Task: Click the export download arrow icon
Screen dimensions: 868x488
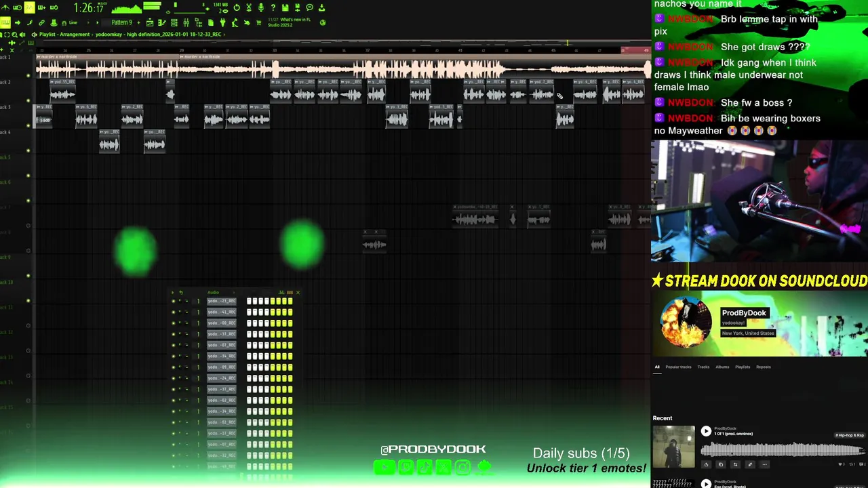Action: [x=322, y=7]
